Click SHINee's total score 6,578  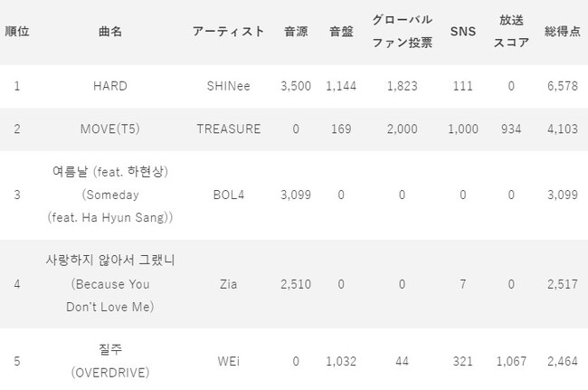(x=562, y=86)
